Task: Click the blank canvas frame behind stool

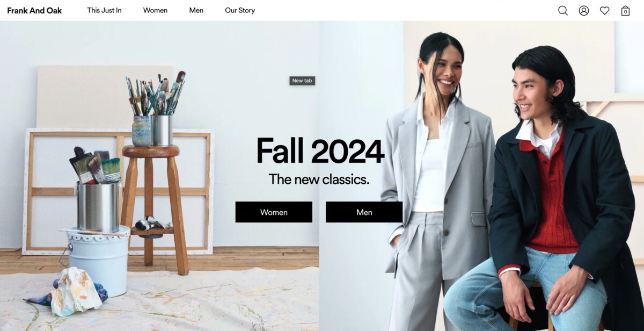Action: coord(118,191)
